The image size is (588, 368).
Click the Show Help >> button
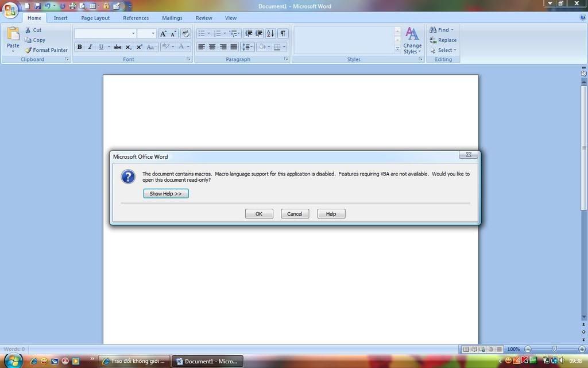point(165,194)
